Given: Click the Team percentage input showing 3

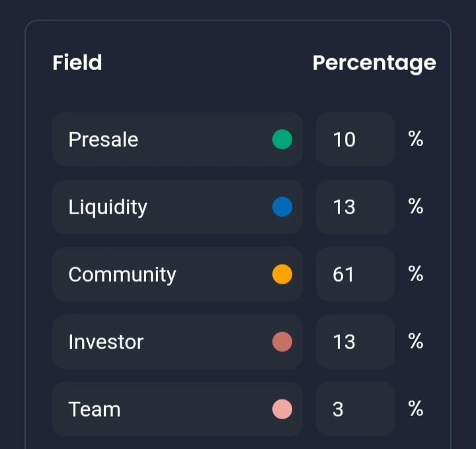Looking at the screenshot, I should pos(355,409).
